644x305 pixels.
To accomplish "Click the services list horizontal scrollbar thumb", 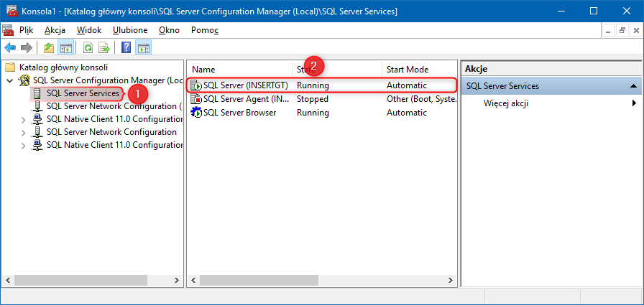I will [x=259, y=281].
